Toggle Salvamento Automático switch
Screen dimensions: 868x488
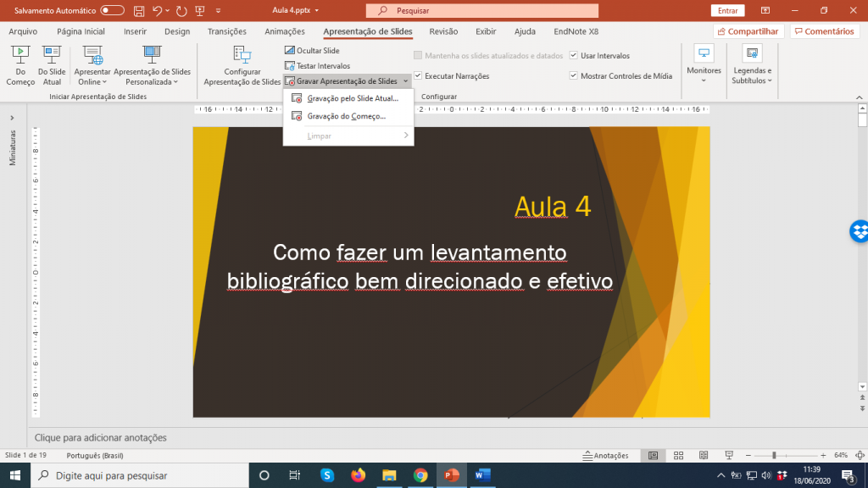pos(113,10)
